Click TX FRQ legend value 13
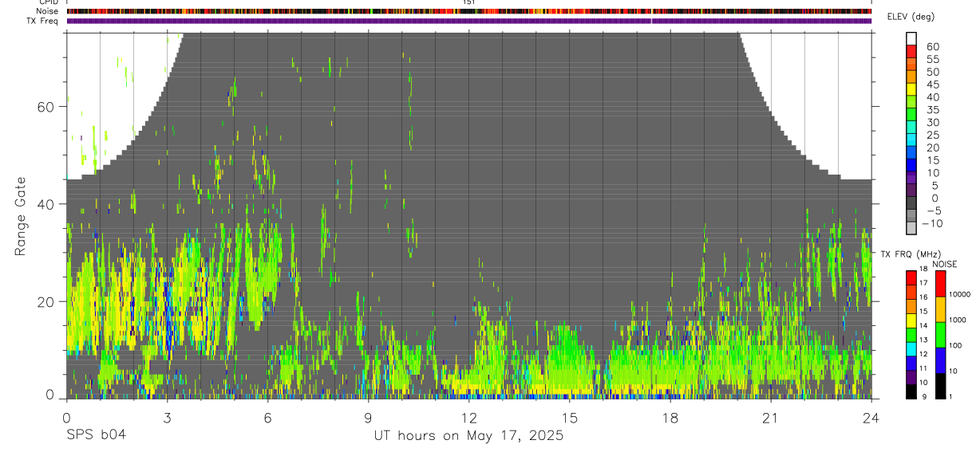 point(924,340)
